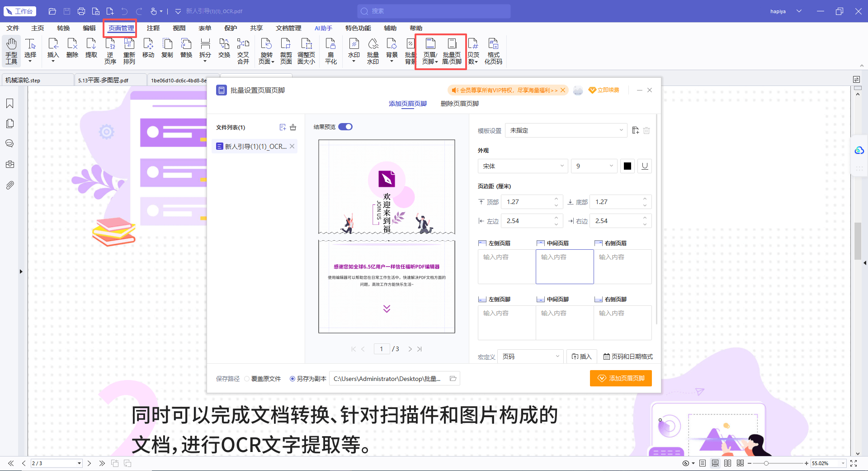Select the 另存为副本 radio option
This screenshot has height=471, width=868.
(x=292, y=379)
